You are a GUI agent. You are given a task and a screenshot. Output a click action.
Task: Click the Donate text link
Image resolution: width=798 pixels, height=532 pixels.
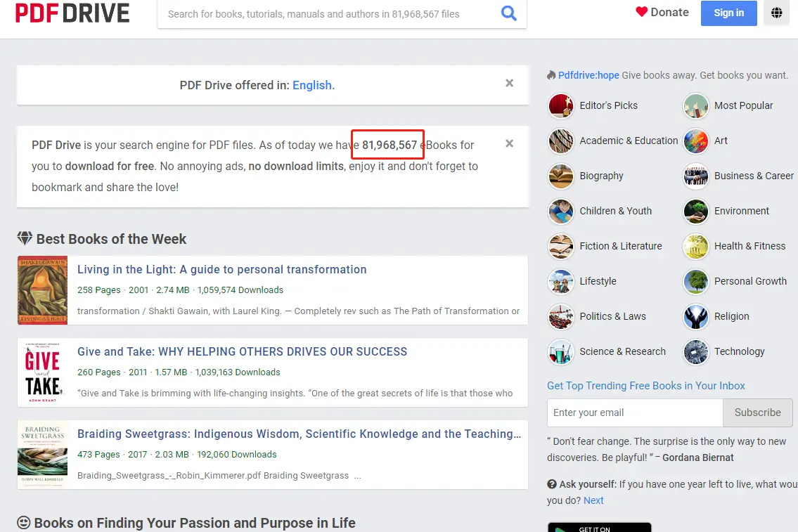point(670,12)
